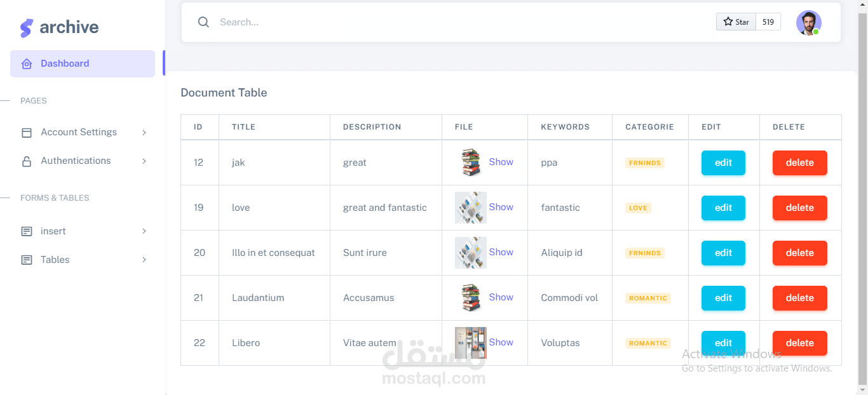Screen dimensions: 868x395
Task: Open the user profile avatar
Action: pos(808,23)
